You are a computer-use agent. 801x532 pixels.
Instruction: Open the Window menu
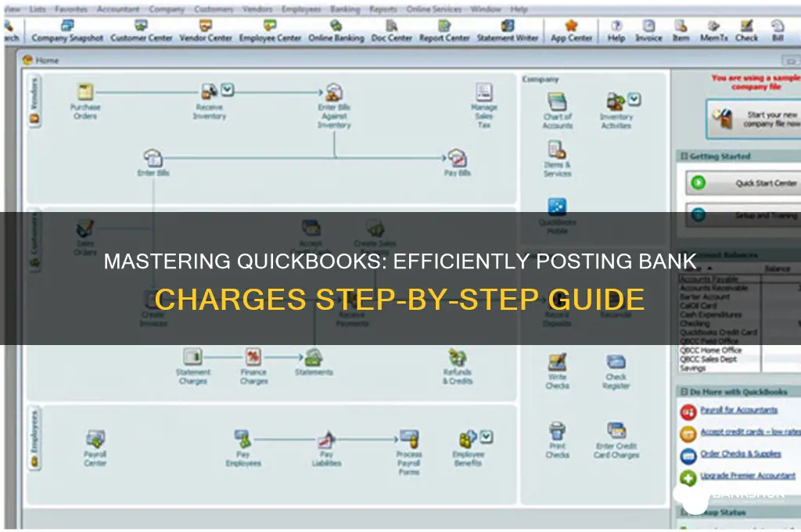(x=485, y=9)
